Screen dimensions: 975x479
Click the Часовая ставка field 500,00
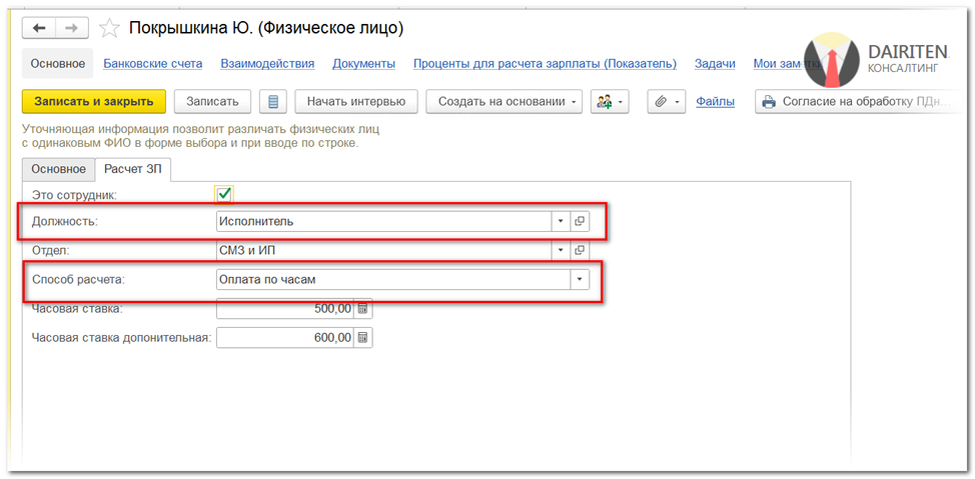tap(285, 309)
